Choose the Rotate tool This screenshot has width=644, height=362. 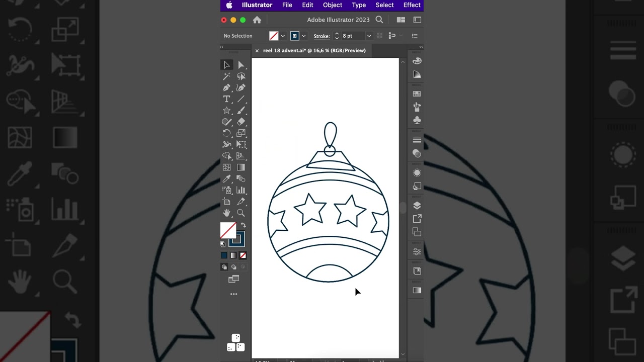(x=227, y=133)
